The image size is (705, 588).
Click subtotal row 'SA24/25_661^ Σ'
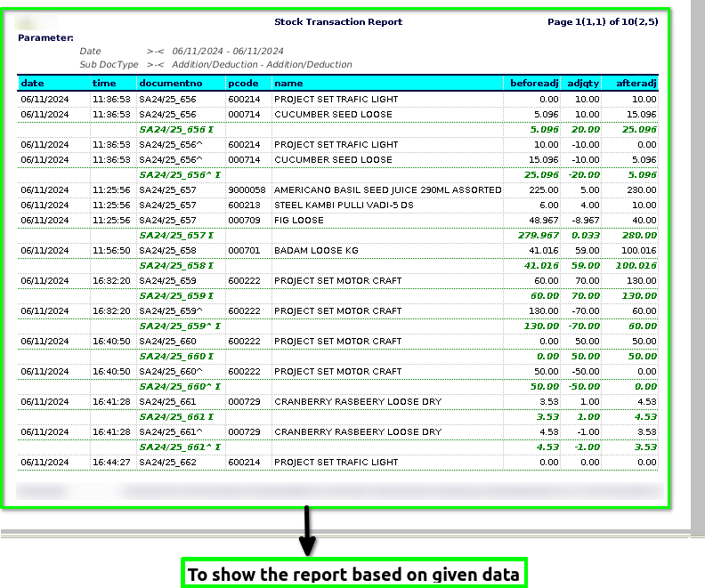tap(337, 447)
